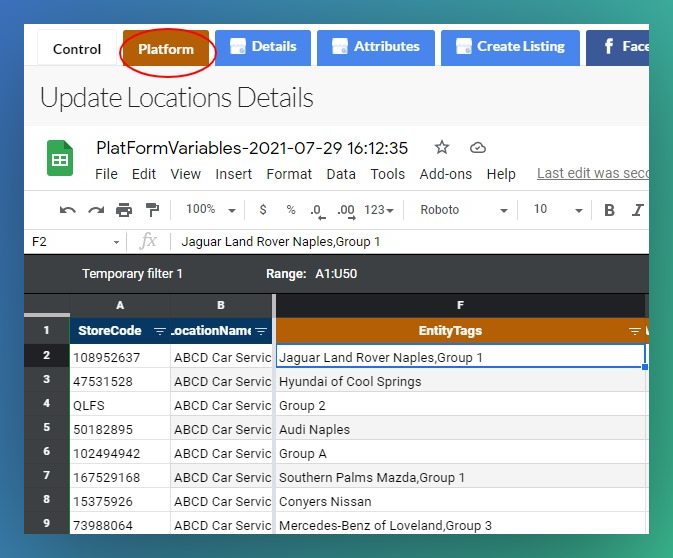
Task: Open the Google Sheets home icon
Action: [60, 158]
